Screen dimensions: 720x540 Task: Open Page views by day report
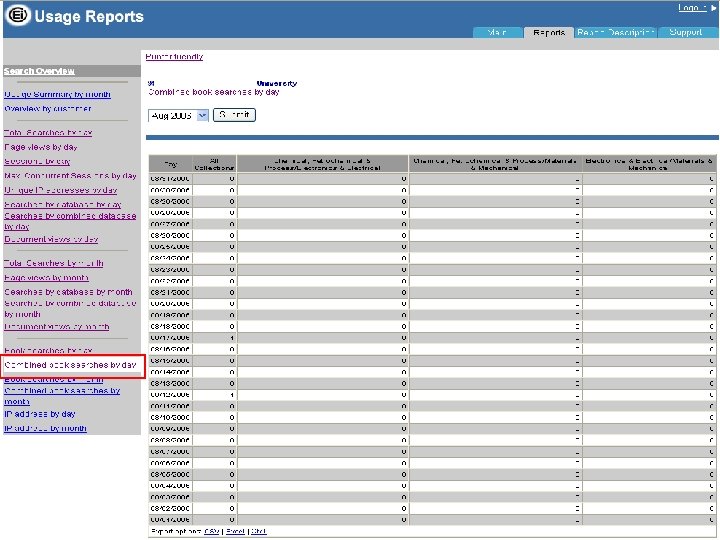[41, 147]
